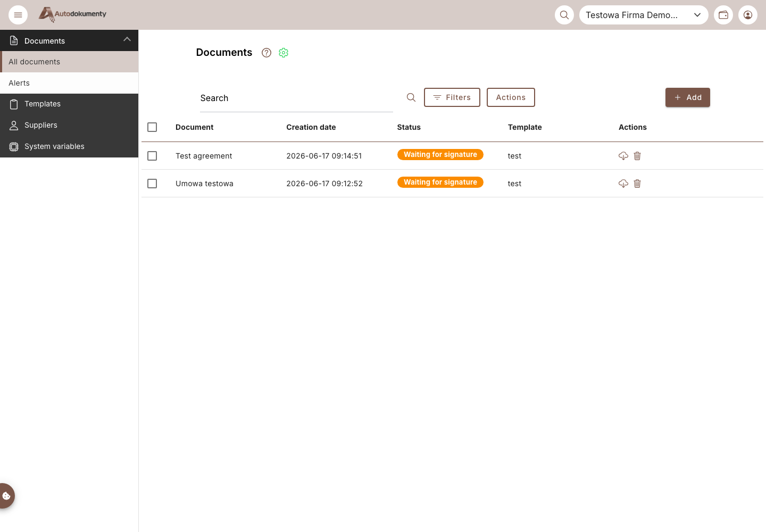The image size is (766, 532).
Task: Toggle the select-all documents checkbox
Action: coord(152,127)
